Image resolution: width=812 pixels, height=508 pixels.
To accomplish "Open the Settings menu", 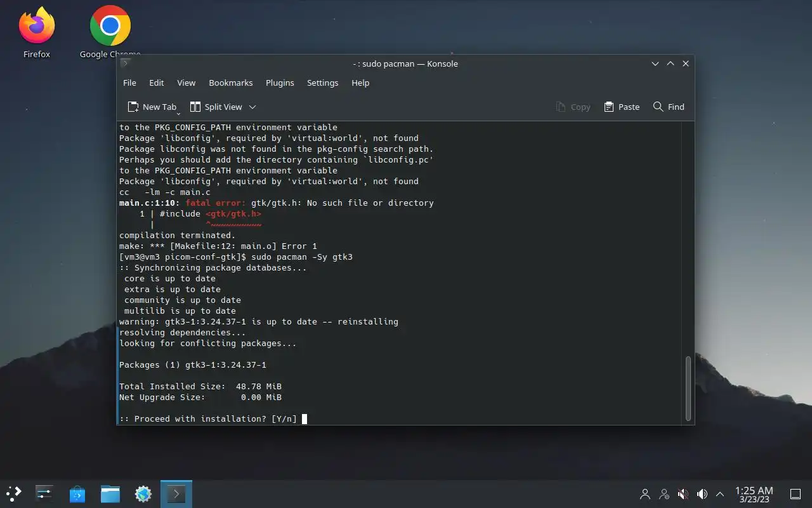I will [x=322, y=83].
